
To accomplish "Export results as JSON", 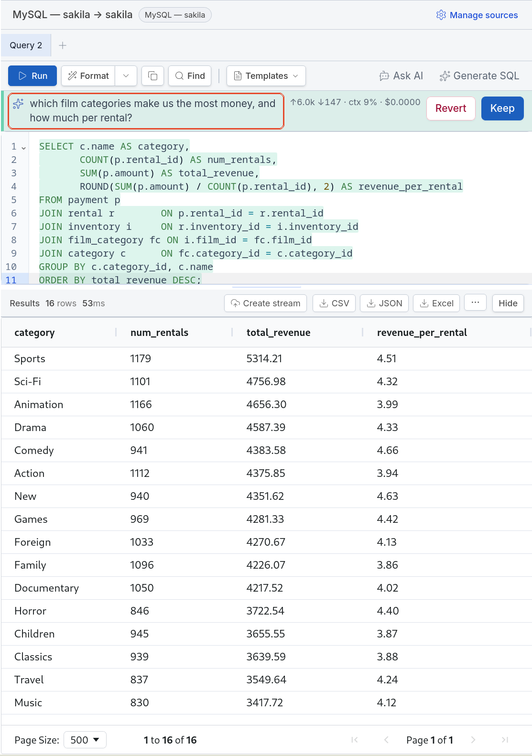I will [x=384, y=303].
